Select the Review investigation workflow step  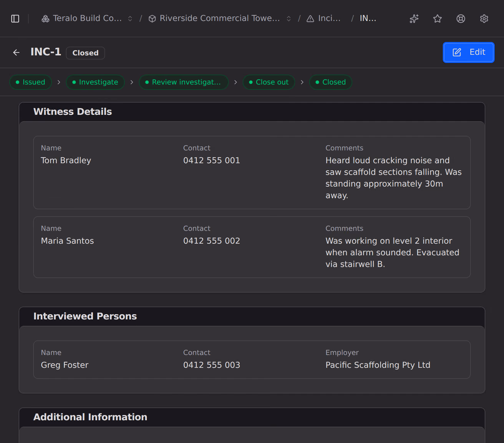[x=184, y=82]
